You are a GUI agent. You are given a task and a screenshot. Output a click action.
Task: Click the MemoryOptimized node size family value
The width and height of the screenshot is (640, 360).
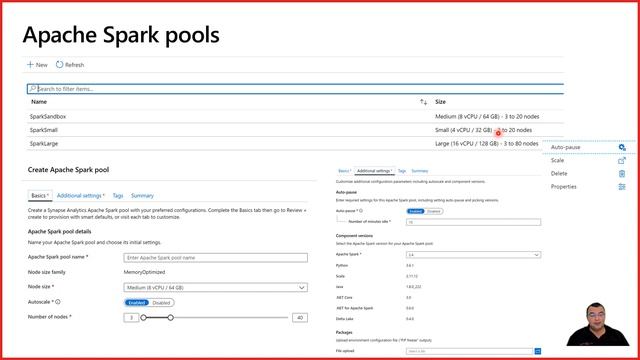coord(144,272)
